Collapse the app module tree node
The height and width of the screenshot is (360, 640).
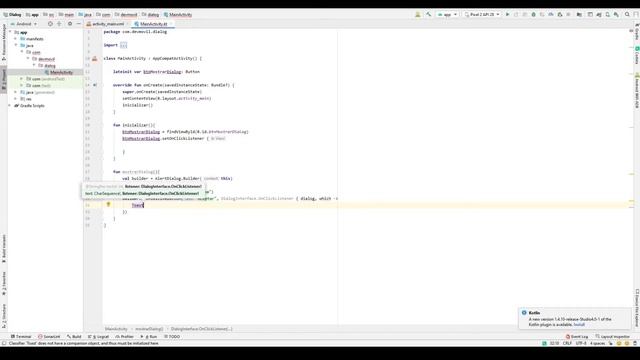click(x=10, y=32)
